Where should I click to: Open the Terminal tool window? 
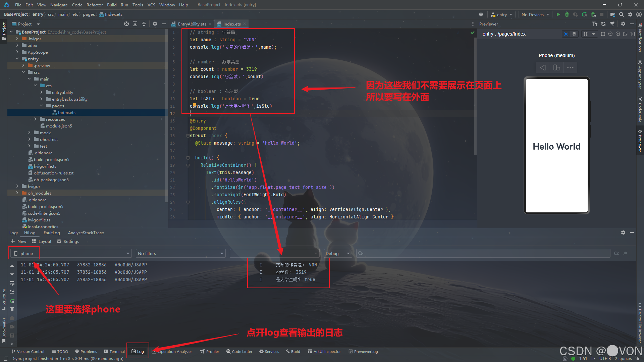tap(114, 351)
